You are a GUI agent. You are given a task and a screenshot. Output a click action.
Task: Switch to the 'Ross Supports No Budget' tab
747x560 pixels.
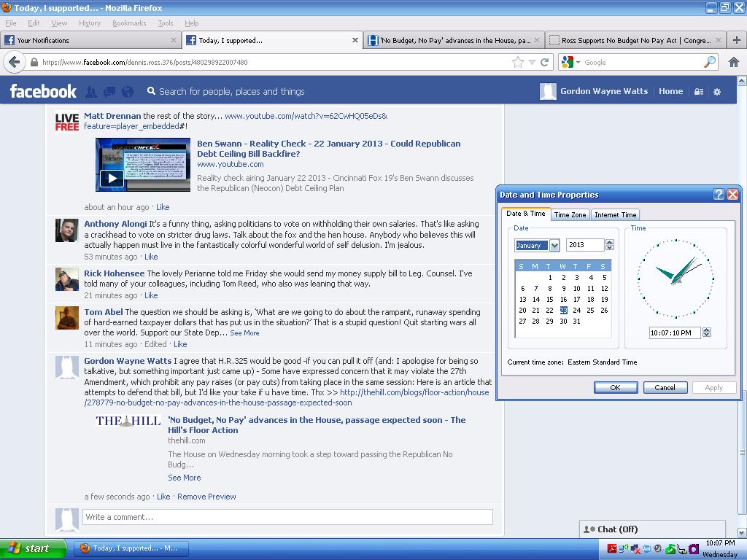pyautogui.click(x=636, y=41)
